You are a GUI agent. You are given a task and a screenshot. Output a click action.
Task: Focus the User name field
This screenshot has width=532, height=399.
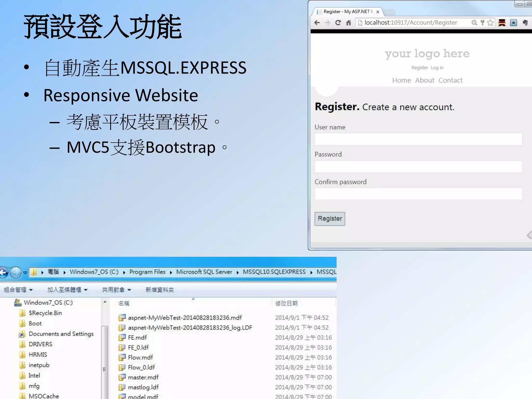pyautogui.click(x=418, y=139)
